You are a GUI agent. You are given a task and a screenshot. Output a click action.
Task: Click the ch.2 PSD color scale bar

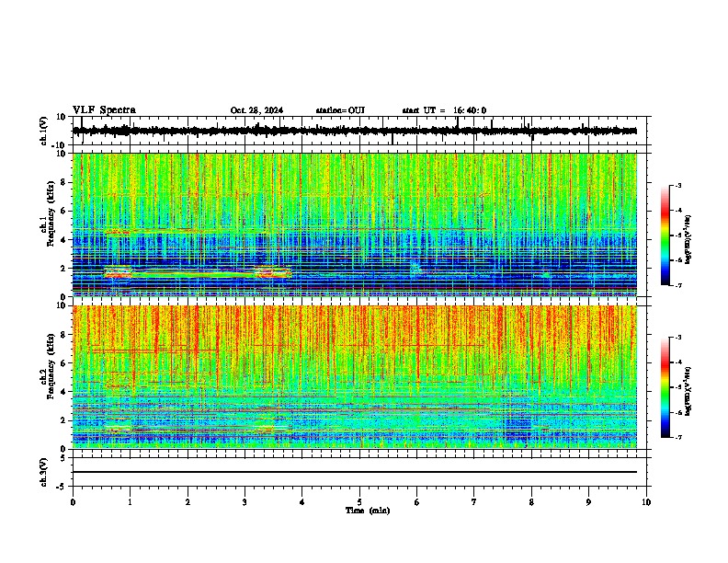tap(665, 387)
